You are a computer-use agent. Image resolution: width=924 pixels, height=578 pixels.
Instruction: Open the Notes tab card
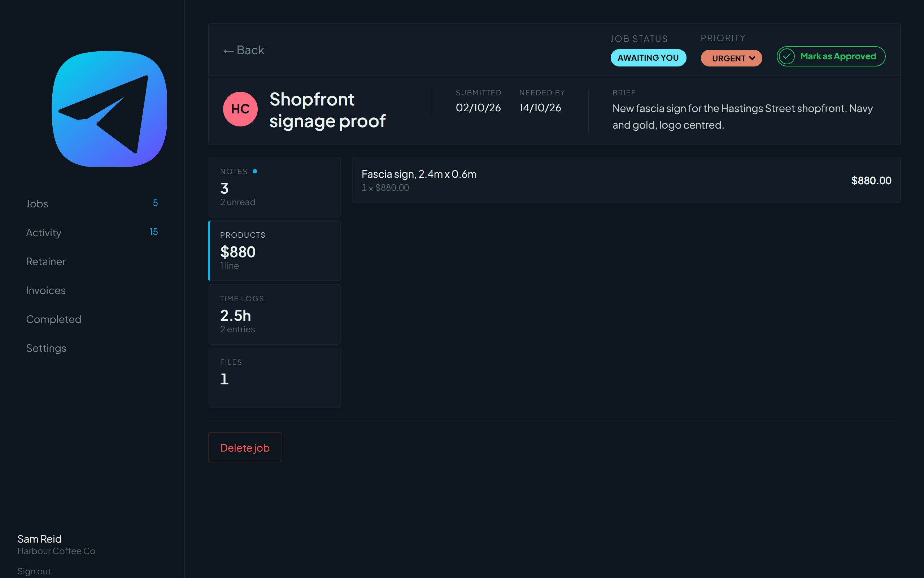point(274,187)
